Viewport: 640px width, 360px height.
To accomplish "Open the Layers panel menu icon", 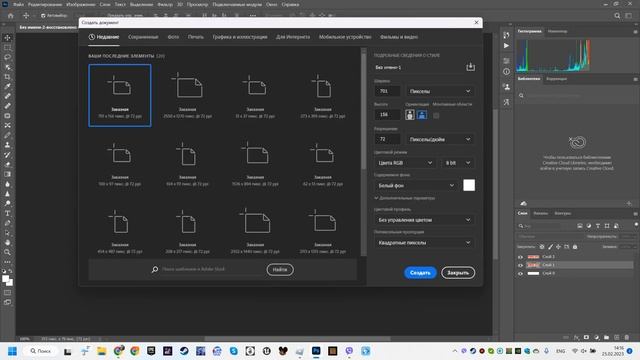I will point(635,213).
